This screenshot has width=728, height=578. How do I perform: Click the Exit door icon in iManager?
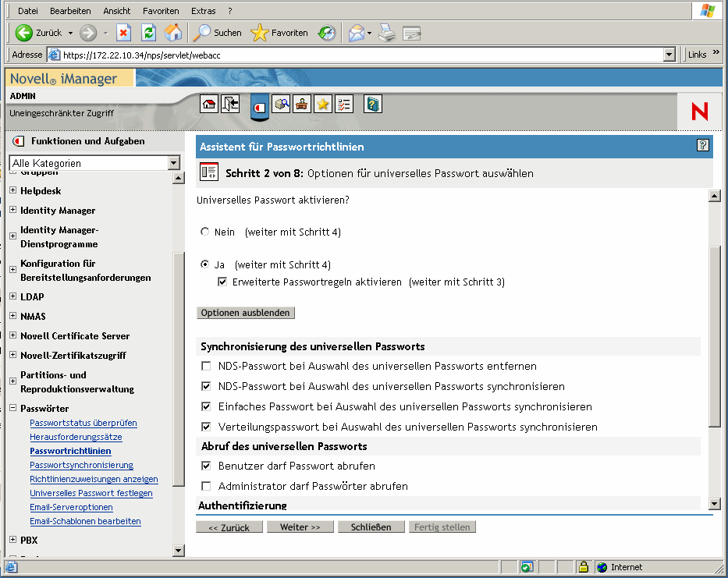(229, 104)
